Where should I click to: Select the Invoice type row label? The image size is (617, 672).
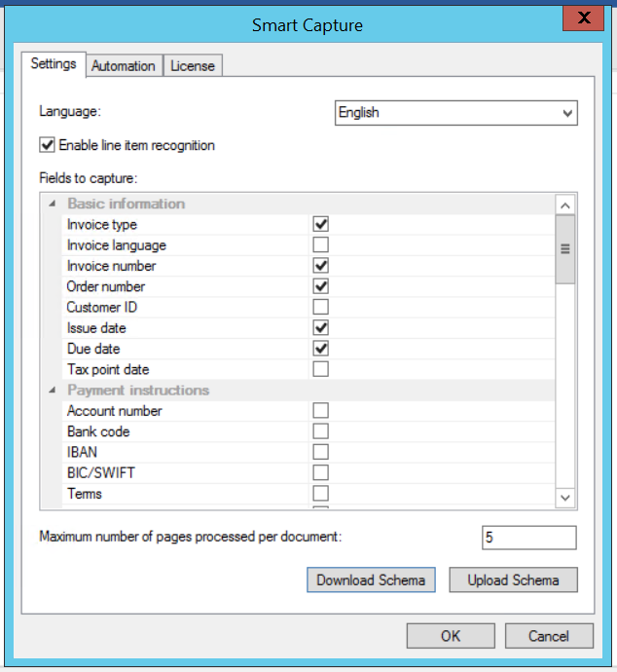[x=102, y=224]
